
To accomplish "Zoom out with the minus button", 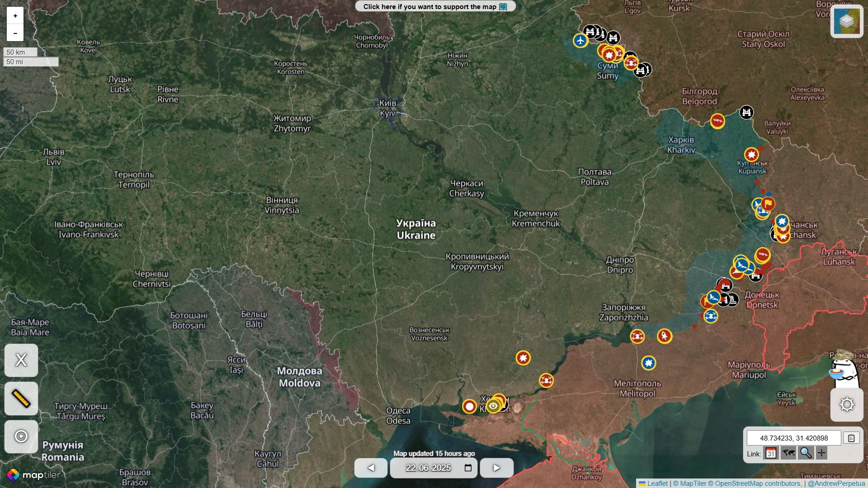I will coord(15,33).
